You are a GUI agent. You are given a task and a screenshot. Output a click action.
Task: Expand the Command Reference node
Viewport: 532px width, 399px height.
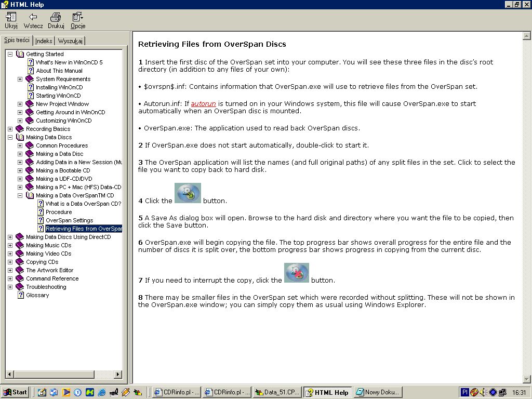pos(10,278)
